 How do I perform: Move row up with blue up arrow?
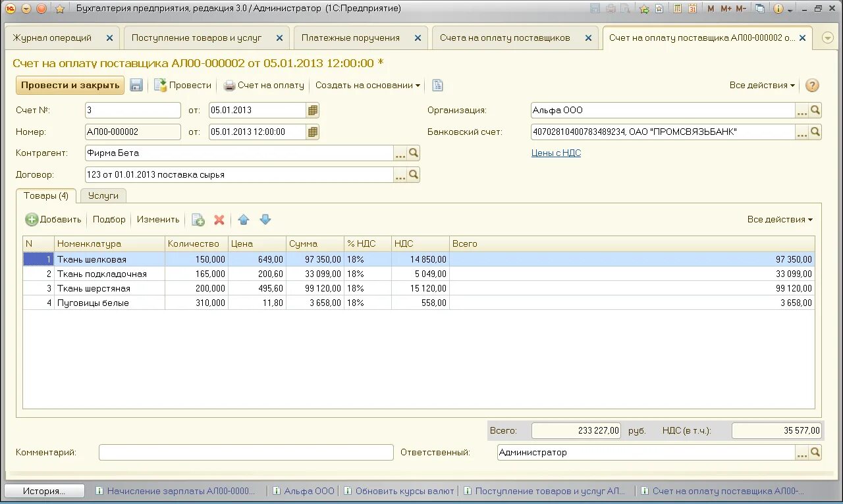244,220
